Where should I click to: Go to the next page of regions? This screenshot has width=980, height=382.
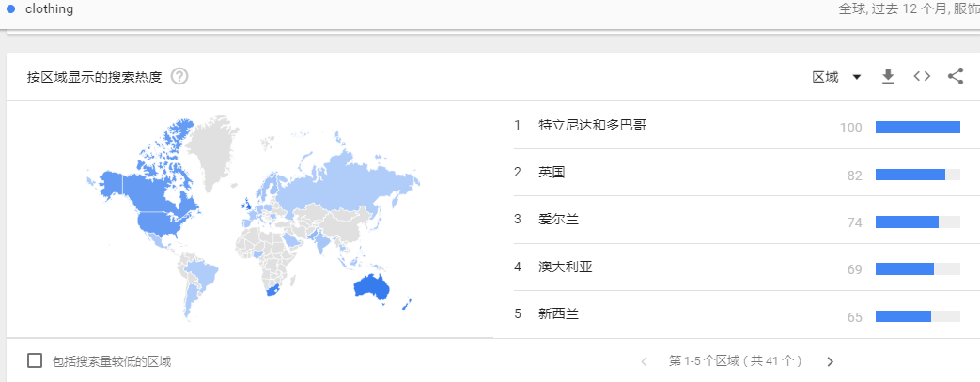(x=830, y=361)
